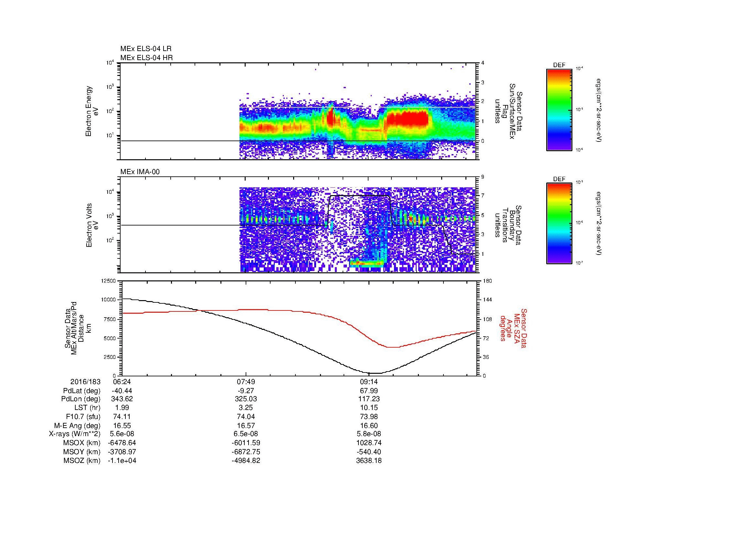This screenshot has height=534, width=756.
Task: Click the 'PdLat (deg)' row label
Action: pos(82,391)
